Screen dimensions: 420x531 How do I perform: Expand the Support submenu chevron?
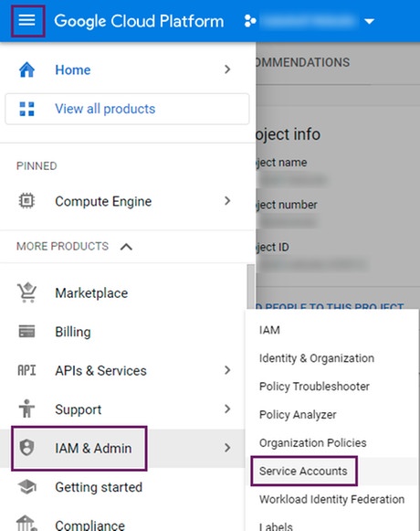click(227, 409)
